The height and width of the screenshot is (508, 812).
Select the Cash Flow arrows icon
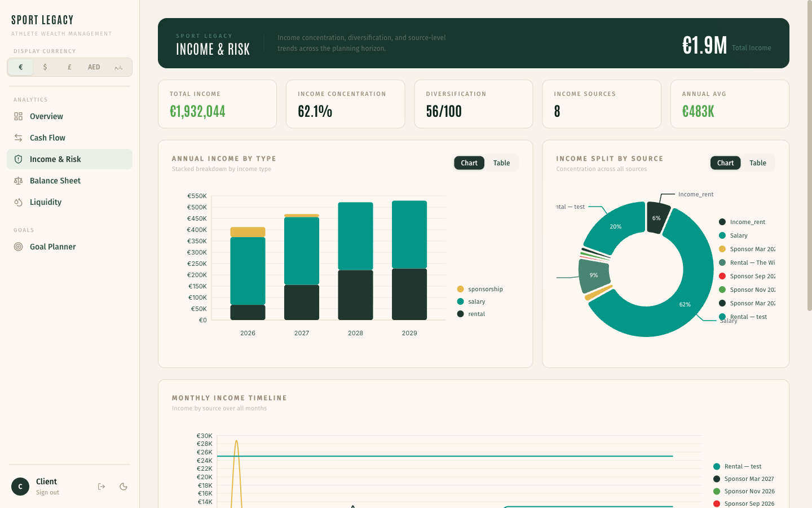pos(17,137)
